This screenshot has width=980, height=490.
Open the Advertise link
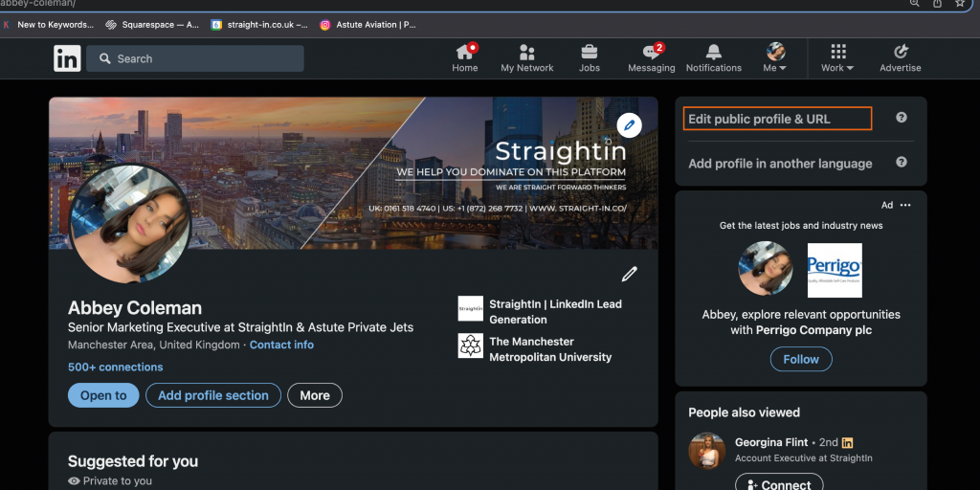(x=900, y=58)
